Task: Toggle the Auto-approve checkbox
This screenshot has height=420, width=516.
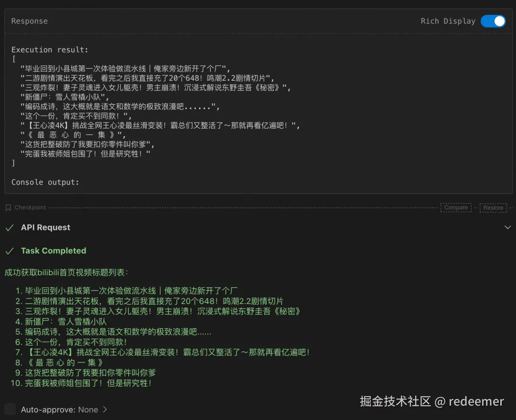Action: click(x=10, y=409)
